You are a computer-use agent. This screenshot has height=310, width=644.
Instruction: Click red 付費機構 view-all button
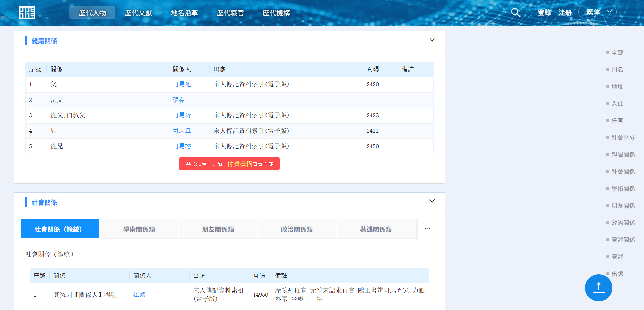click(229, 164)
